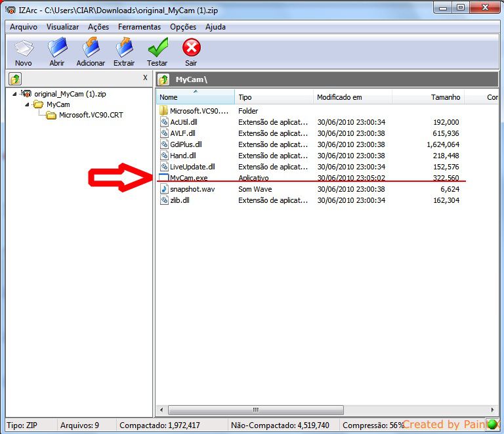Open the Ferramentas menu

pos(139,27)
